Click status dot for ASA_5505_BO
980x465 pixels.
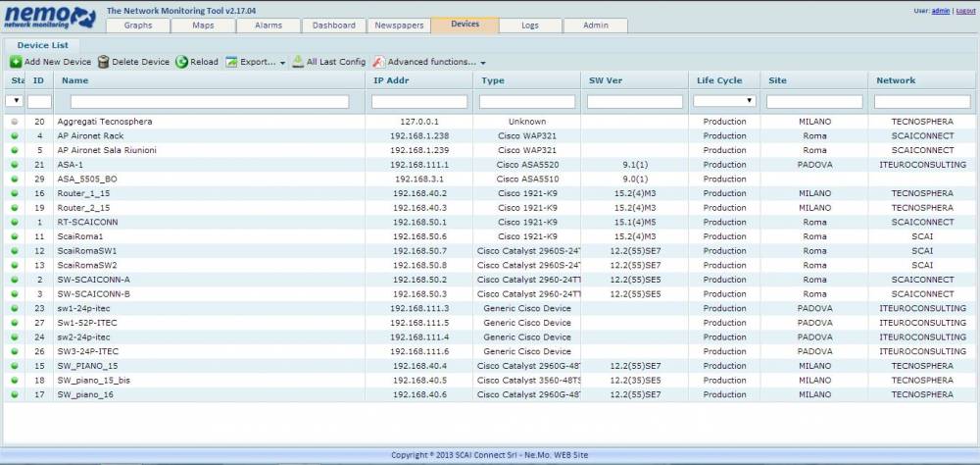pyautogui.click(x=15, y=179)
